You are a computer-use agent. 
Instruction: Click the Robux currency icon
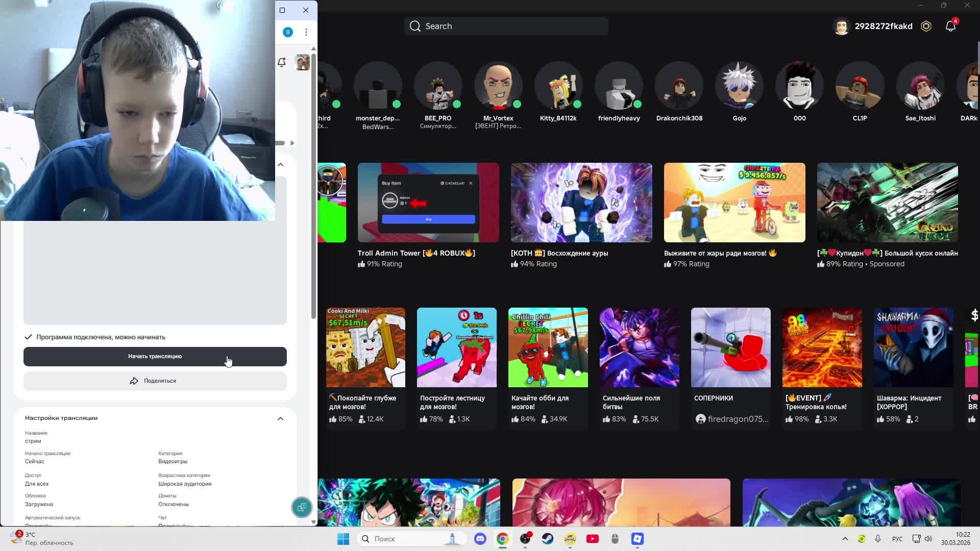click(926, 26)
